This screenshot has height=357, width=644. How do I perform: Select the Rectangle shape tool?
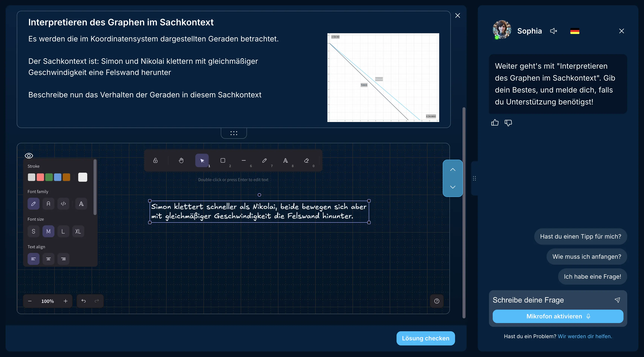223,160
